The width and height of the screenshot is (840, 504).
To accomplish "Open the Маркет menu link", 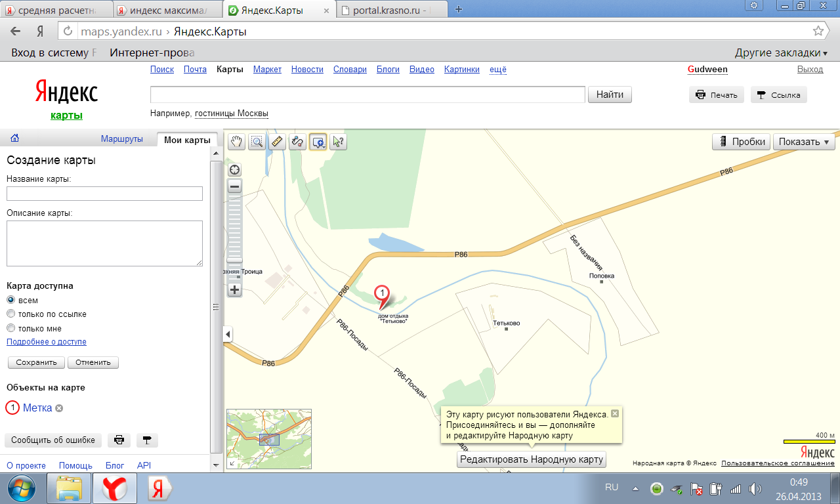I will (267, 70).
